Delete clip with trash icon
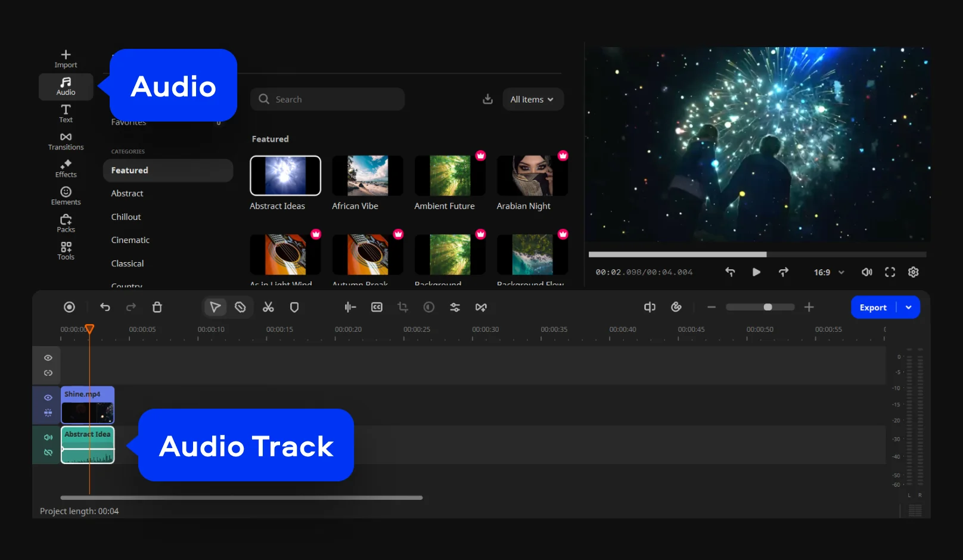The image size is (963, 560). coord(157,307)
